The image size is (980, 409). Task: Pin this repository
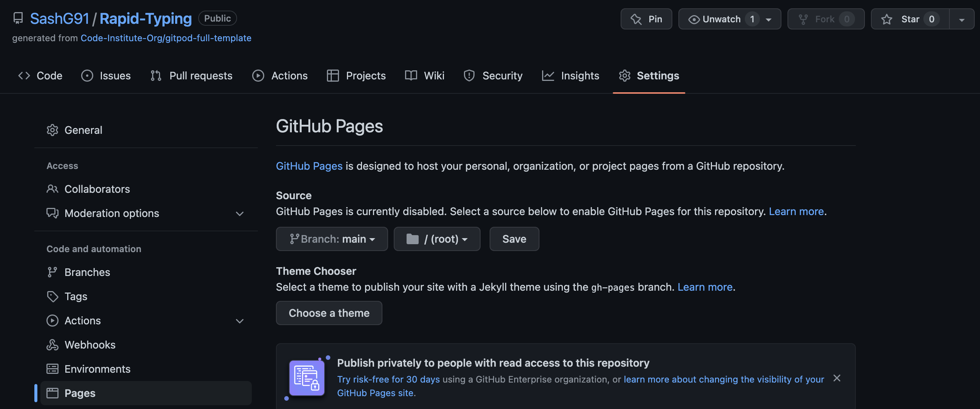coord(646,19)
